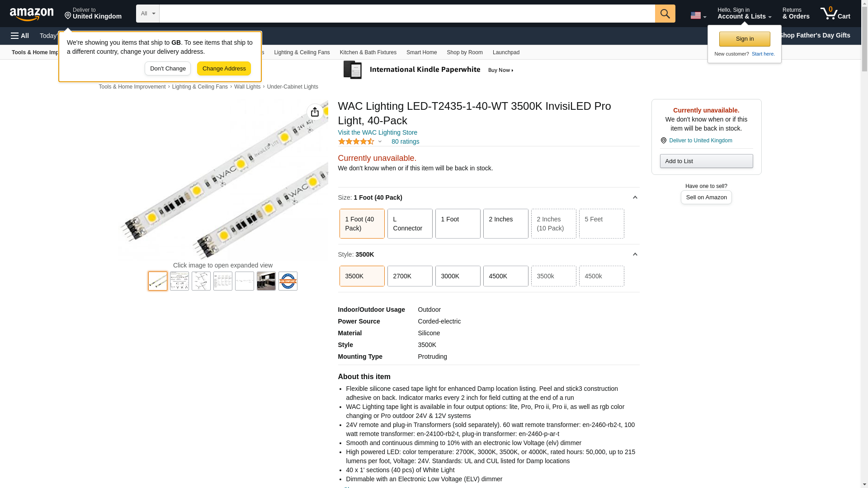Open the Smart Home menu item
Image resolution: width=868 pixels, height=488 pixels.
coord(421,52)
